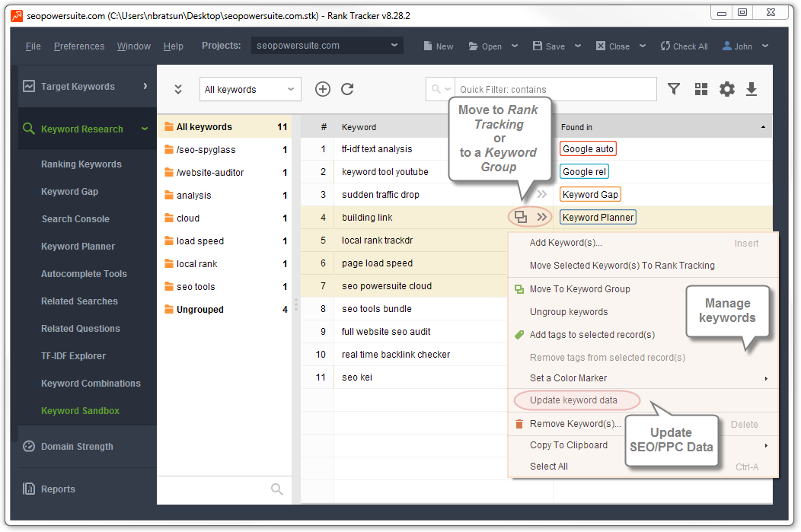
Task: Open the Window menu
Action: [134, 46]
